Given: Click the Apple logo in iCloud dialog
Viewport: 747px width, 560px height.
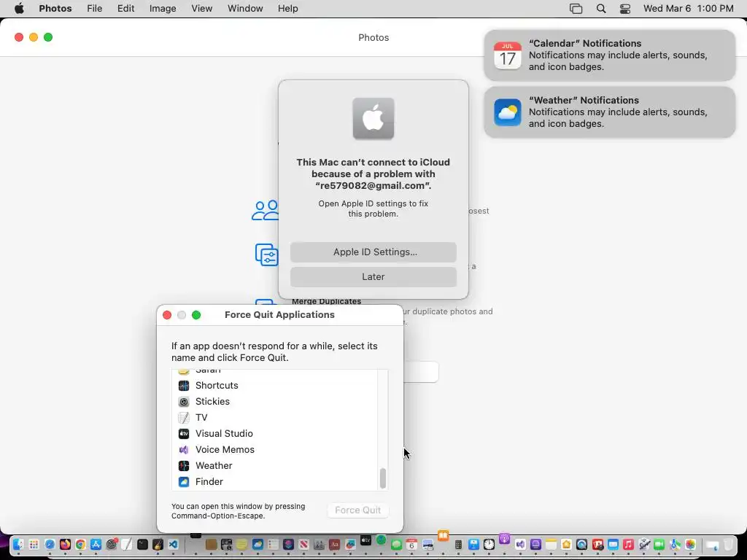Looking at the screenshot, I should tap(373, 119).
